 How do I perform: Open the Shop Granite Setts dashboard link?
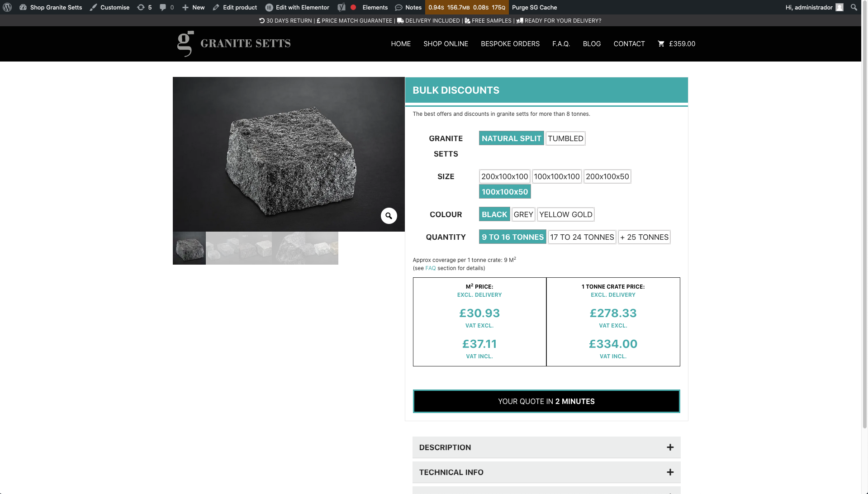pos(51,7)
